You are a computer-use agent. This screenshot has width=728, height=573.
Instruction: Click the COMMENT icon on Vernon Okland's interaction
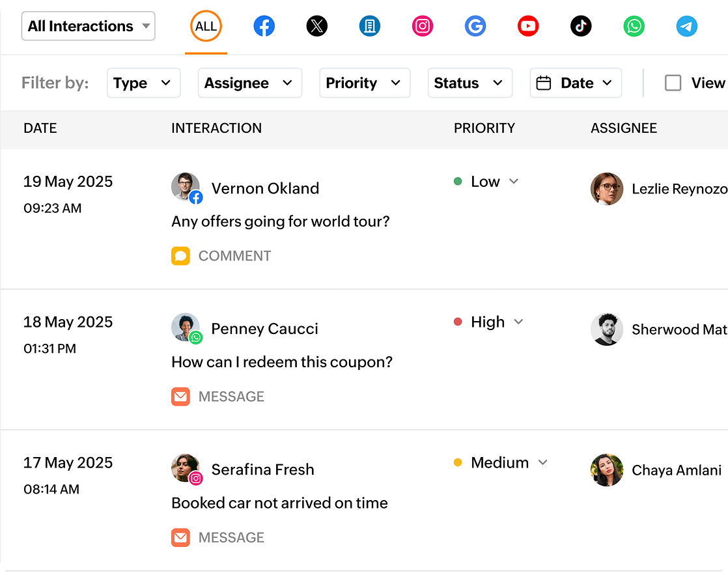180,256
